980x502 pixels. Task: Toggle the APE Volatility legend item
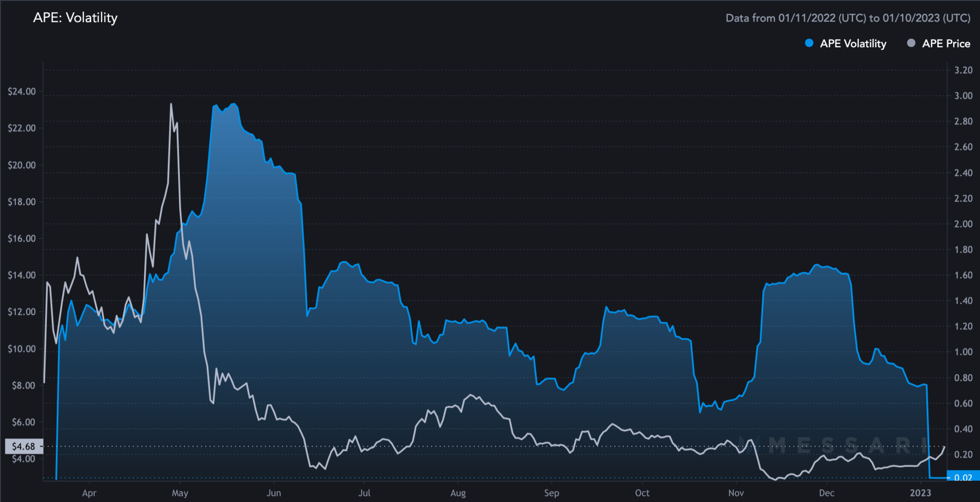(x=846, y=44)
